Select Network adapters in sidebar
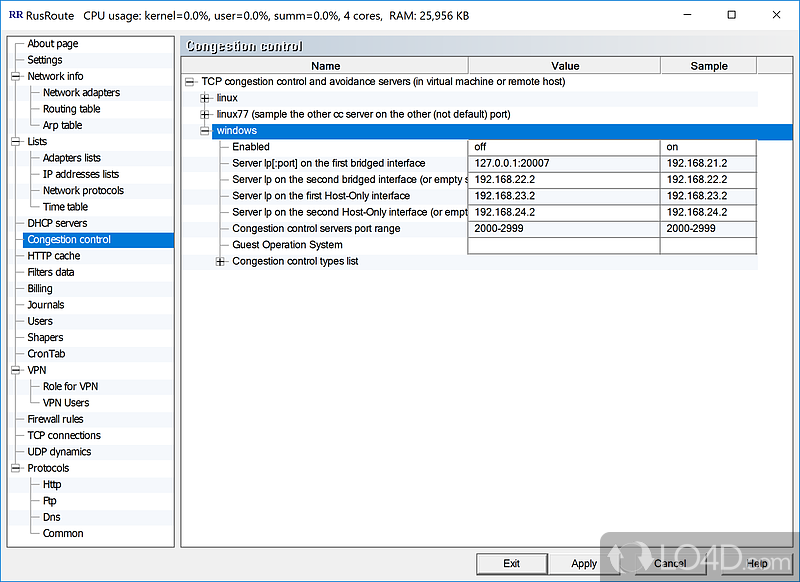Viewport: 800px width, 582px height. point(81,93)
